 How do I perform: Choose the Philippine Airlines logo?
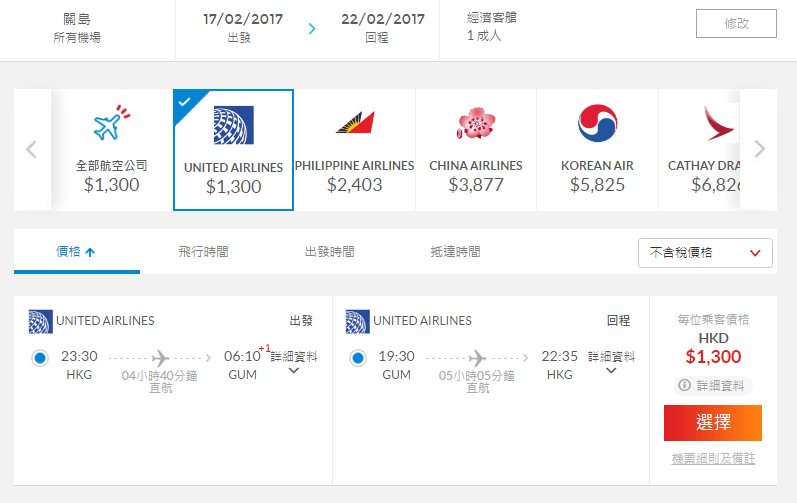(x=355, y=122)
